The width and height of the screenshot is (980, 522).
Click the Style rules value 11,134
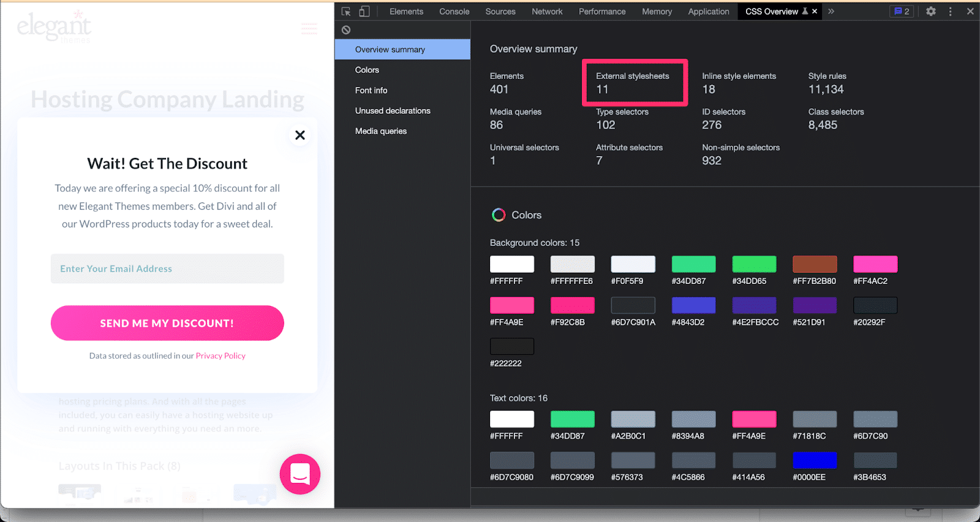coord(826,89)
